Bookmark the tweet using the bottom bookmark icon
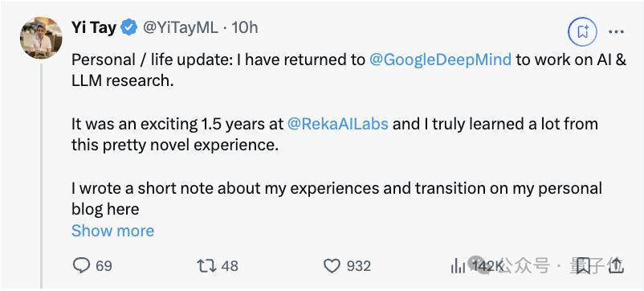644x291 pixels. click(583, 266)
